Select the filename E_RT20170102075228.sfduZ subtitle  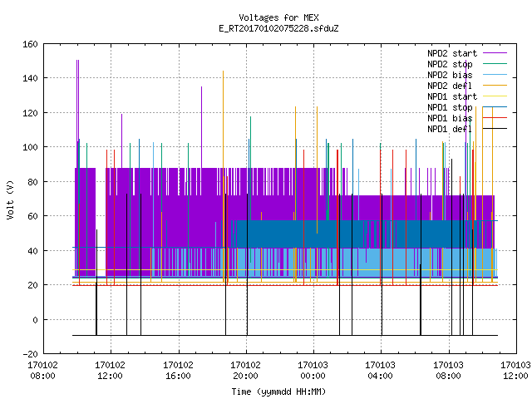(x=278, y=28)
